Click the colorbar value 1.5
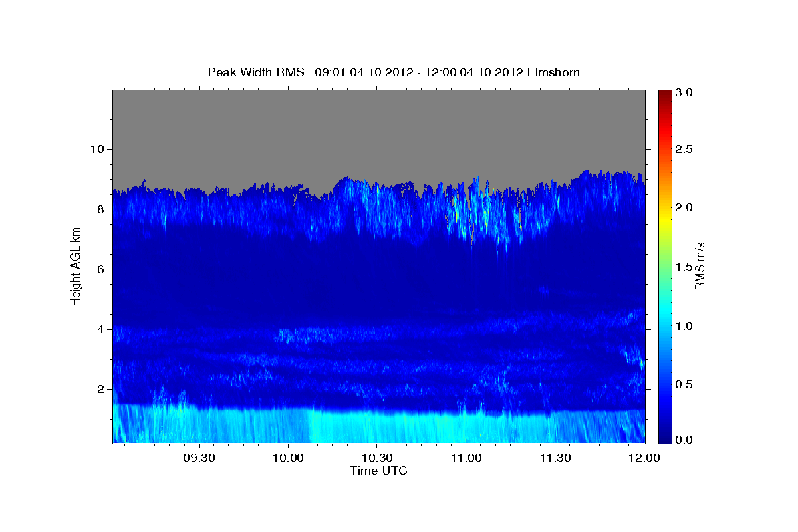The image size is (798, 532). coord(685,267)
